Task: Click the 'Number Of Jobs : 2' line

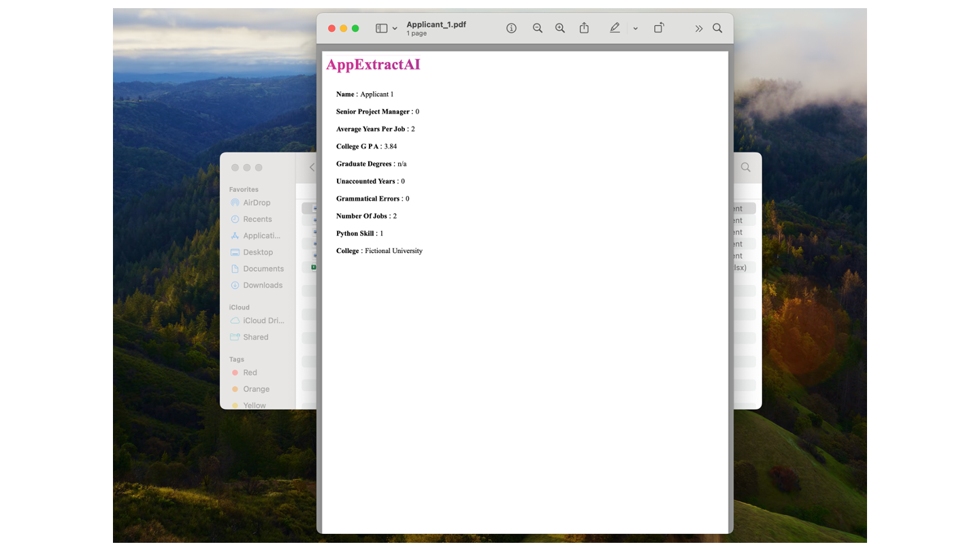Action: (366, 216)
